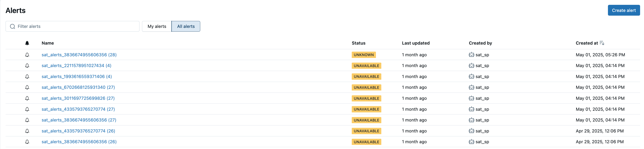This screenshot has width=644, height=149.
Task: Sort by the Created at column
Action: [587, 43]
